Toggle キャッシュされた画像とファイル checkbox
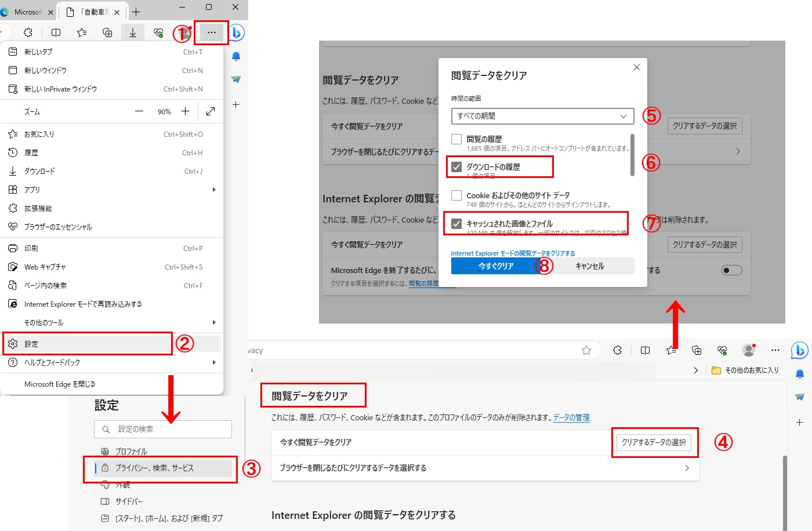The width and height of the screenshot is (812, 531). coord(456,224)
